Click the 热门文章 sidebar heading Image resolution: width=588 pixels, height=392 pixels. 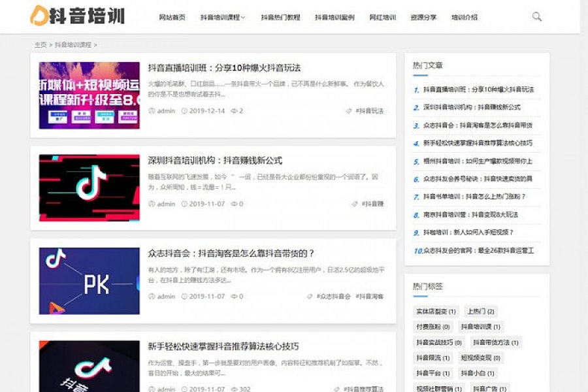pos(427,65)
